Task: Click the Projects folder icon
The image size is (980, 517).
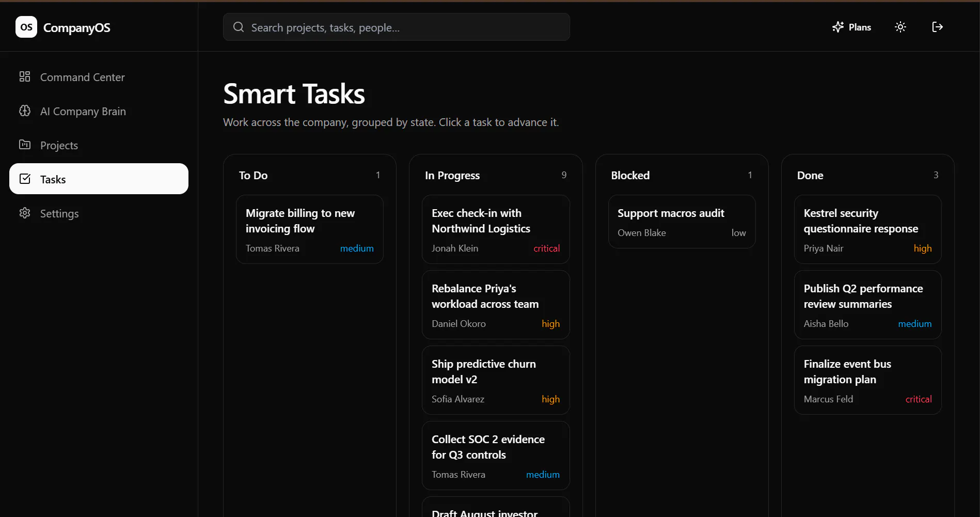Action: [25, 145]
